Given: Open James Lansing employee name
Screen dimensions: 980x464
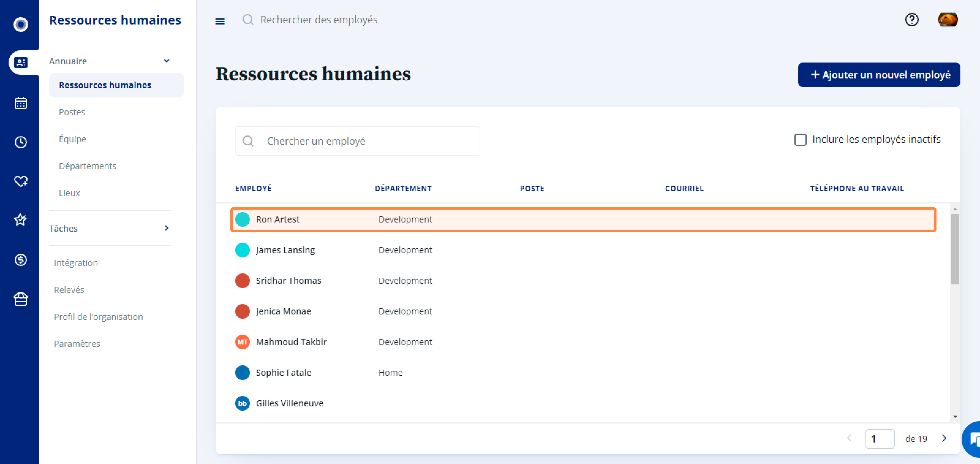Looking at the screenshot, I should [x=285, y=250].
